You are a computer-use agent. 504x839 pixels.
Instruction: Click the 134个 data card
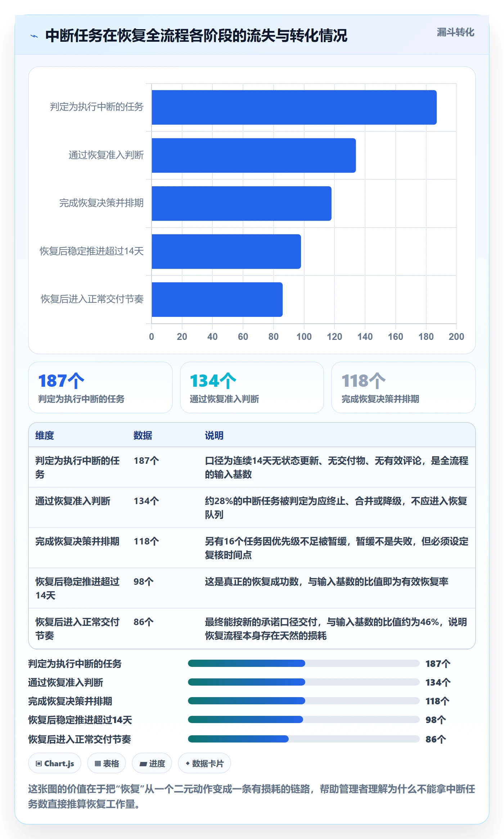pyautogui.click(x=252, y=387)
